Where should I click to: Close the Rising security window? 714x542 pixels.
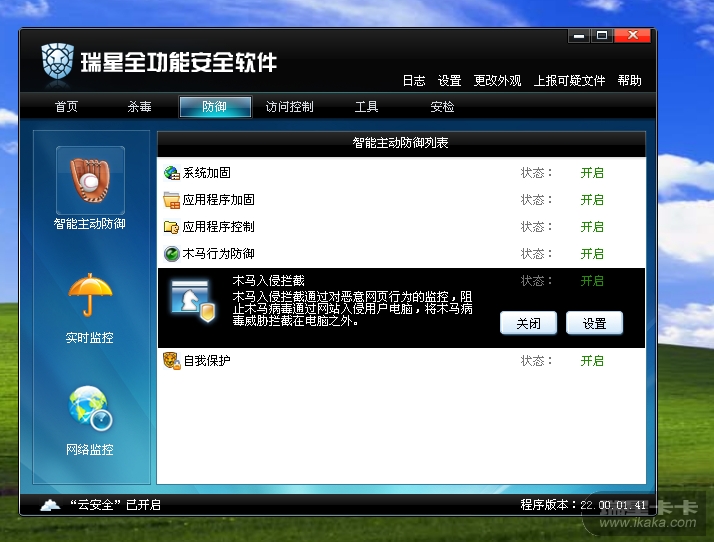pos(632,36)
